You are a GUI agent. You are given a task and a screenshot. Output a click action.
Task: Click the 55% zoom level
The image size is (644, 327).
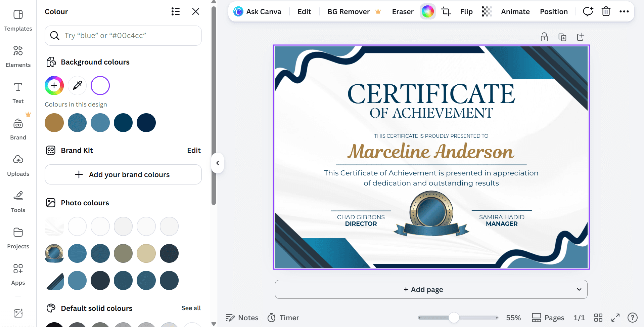tap(513, 318)
